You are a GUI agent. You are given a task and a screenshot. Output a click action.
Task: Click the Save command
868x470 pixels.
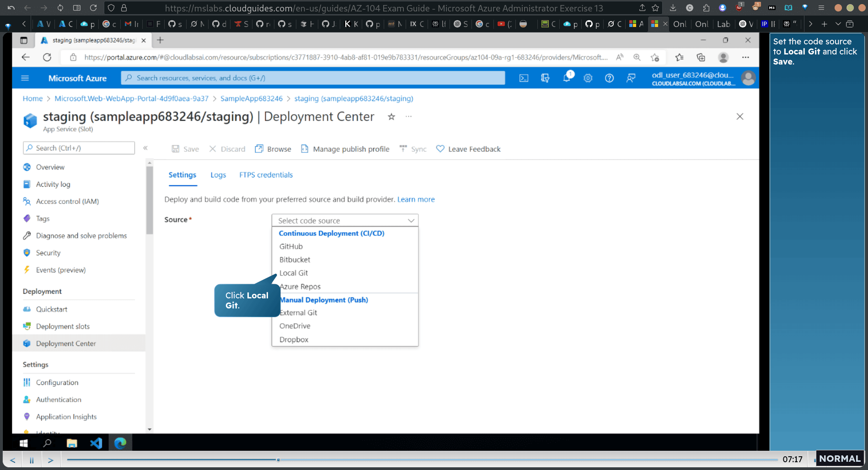tap(185, 149)
